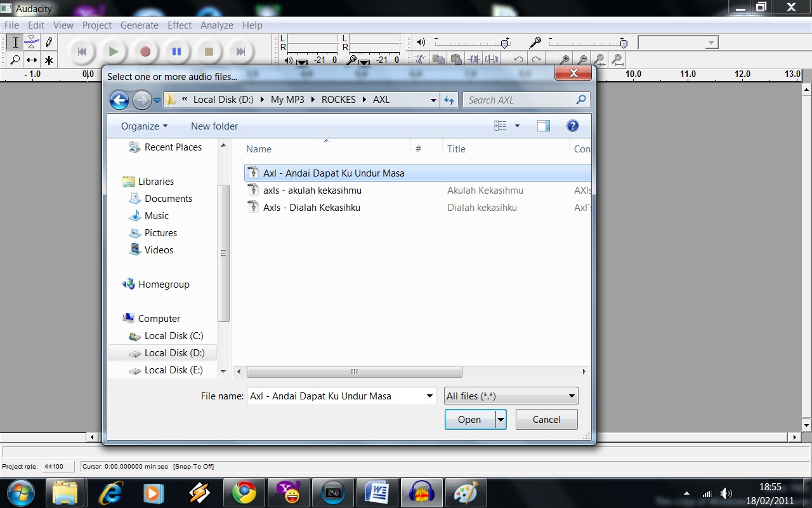Open the Generate menu
Image resolution: width=812 pixels, height=508 pixels.
click(x=140, y=25)
